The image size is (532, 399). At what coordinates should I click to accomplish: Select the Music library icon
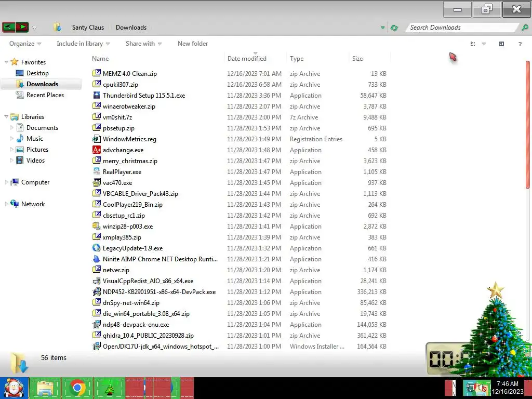click(x=20, y=138)
